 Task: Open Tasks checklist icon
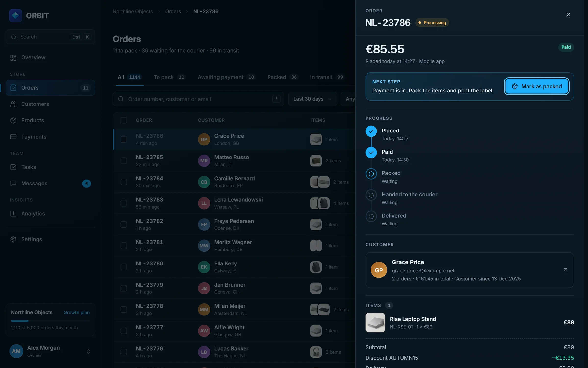coord(13,167)
